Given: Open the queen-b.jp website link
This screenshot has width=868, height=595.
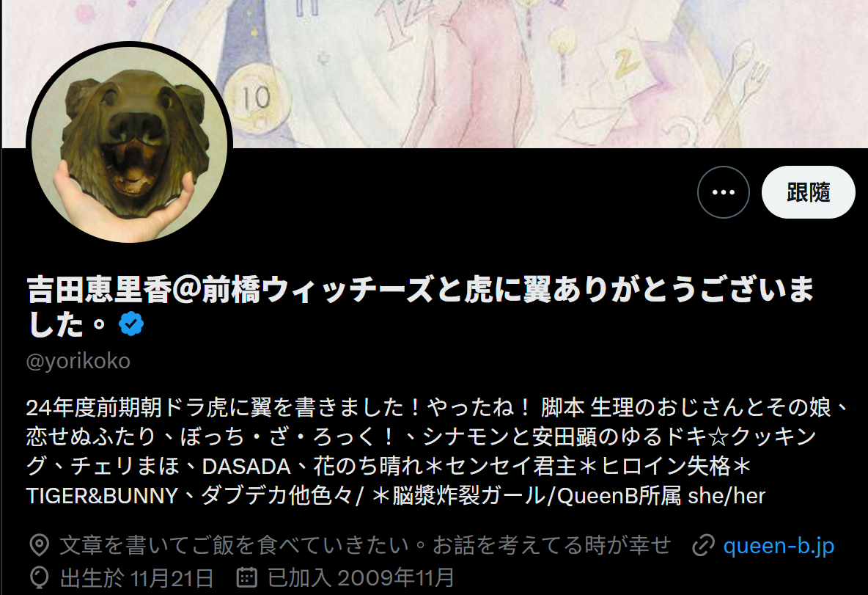Looking at the screenshot, I should (x=779, y=546).
